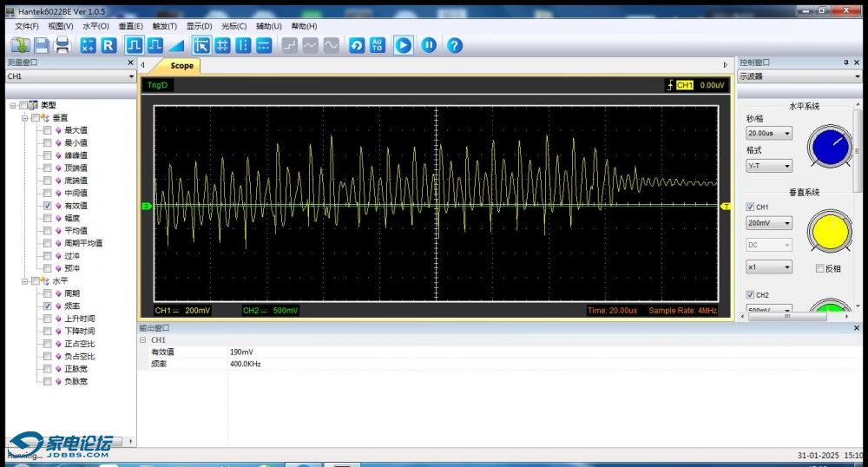Check the 峰峰值 measurement checkbox

pos(47,155)
